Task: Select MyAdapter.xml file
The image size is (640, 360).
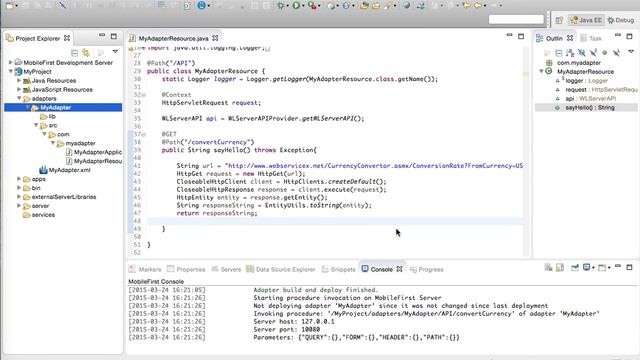Action: [x=69, y=170]
